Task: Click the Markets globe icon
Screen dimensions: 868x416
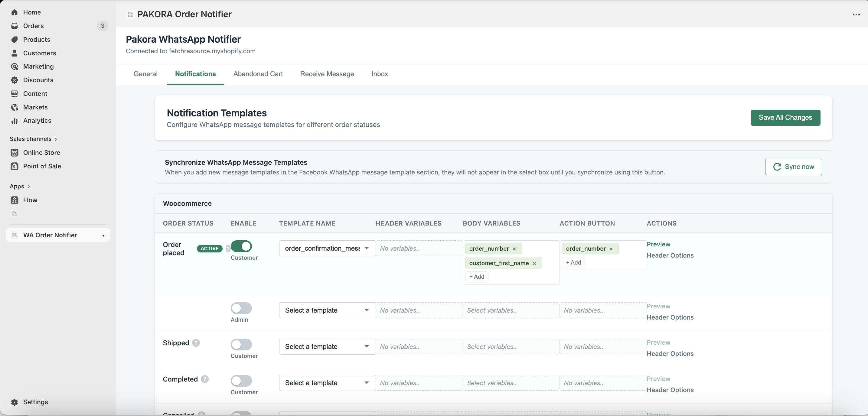Action: 15,107
